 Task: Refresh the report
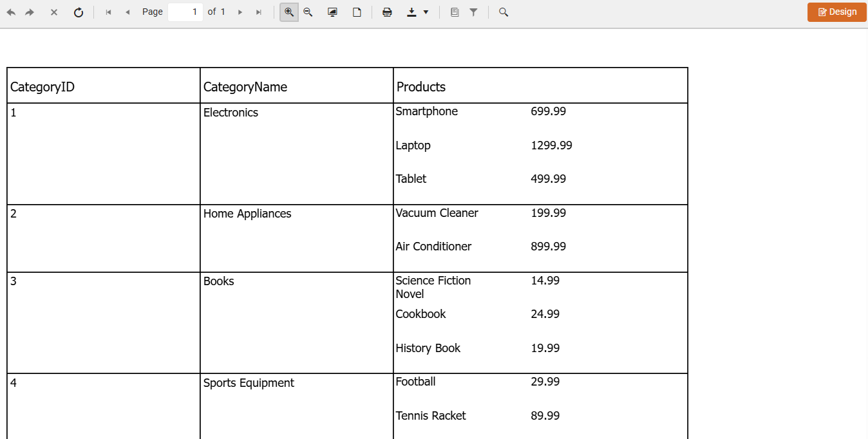coord(79,12)
